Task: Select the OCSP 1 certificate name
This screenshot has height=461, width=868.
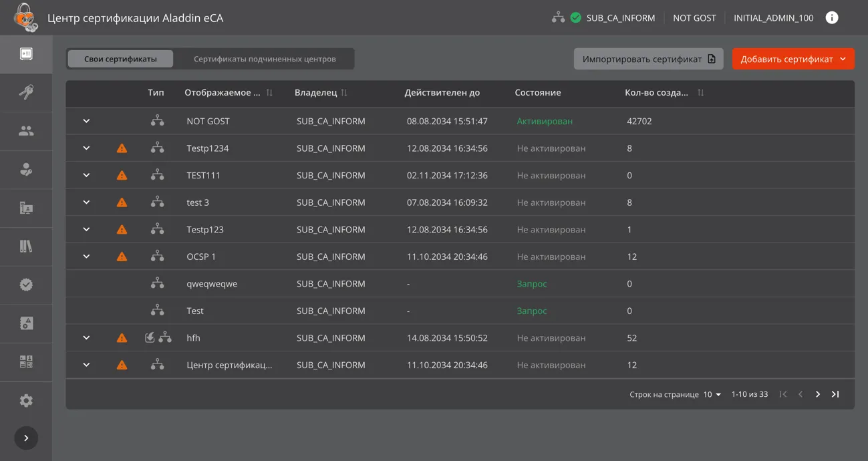Action: [x=201, y=257]
